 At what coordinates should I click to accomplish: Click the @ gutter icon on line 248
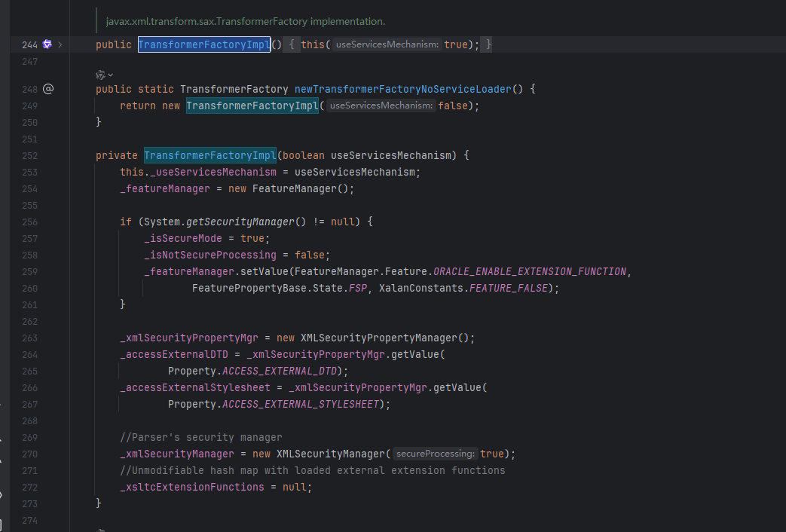pyautogui.click(x=48, y=89)
